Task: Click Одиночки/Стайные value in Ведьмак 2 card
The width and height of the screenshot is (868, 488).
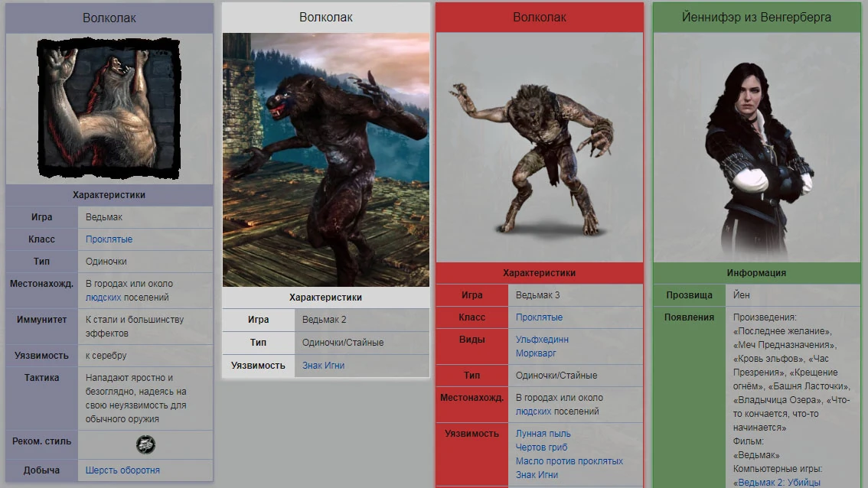Action: [343, 343]
